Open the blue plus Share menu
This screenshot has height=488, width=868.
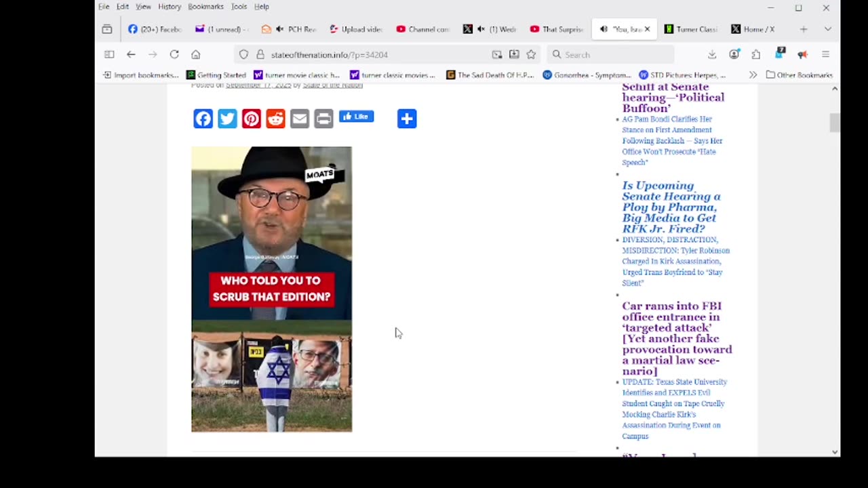tap(407, 119)
